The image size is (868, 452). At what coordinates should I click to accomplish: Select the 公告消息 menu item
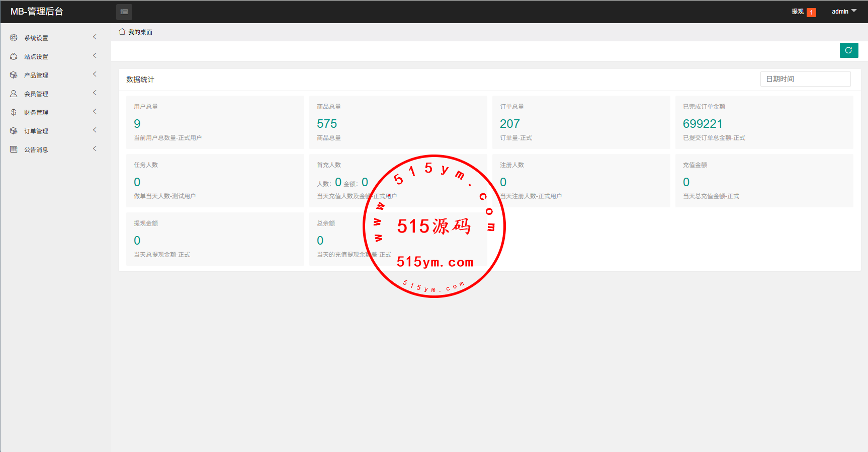point(36,150)
